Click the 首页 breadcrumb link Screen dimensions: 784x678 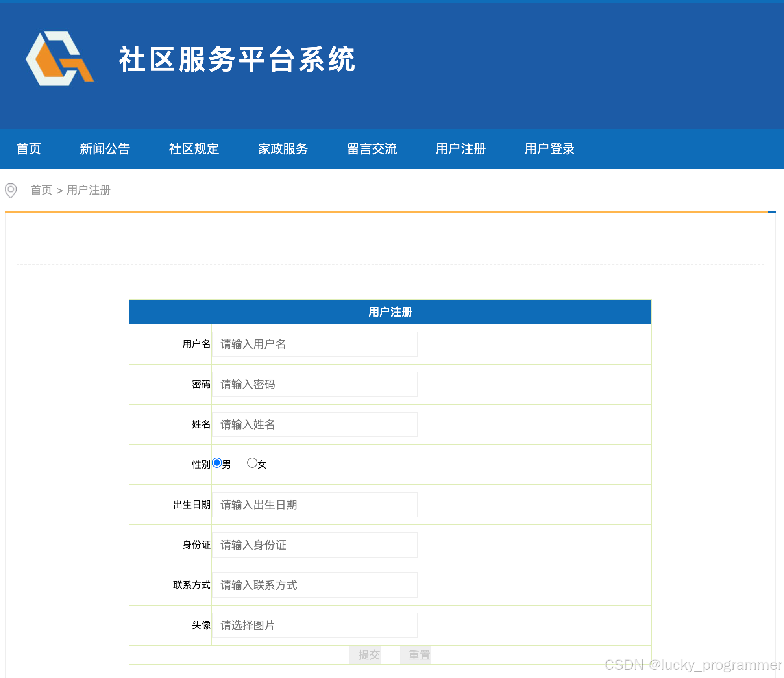tap(41, 190)
